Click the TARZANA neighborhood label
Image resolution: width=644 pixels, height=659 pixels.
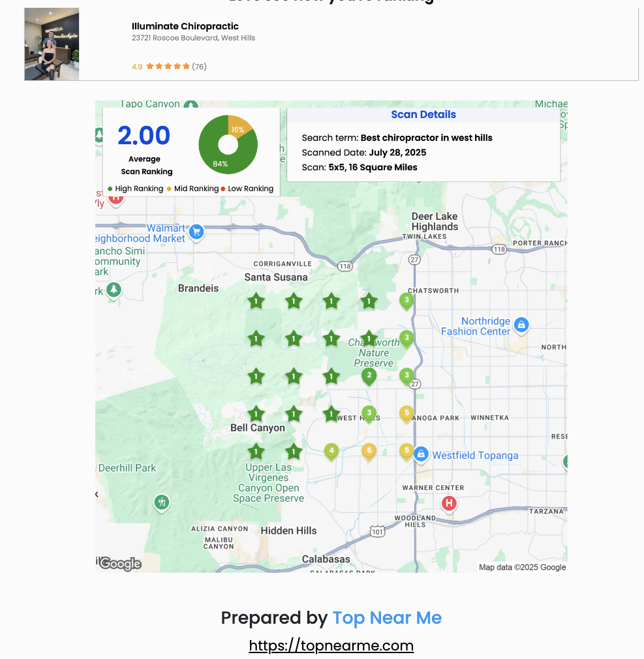tap(546, 512)
